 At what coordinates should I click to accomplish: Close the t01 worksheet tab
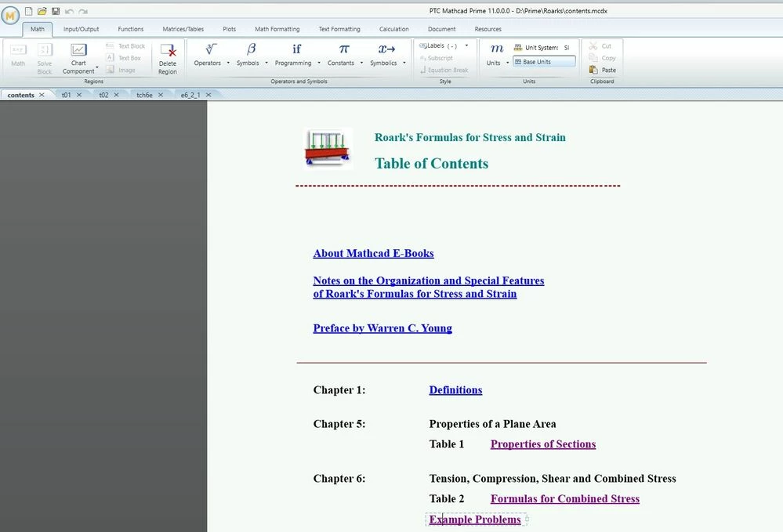point(79,95)
